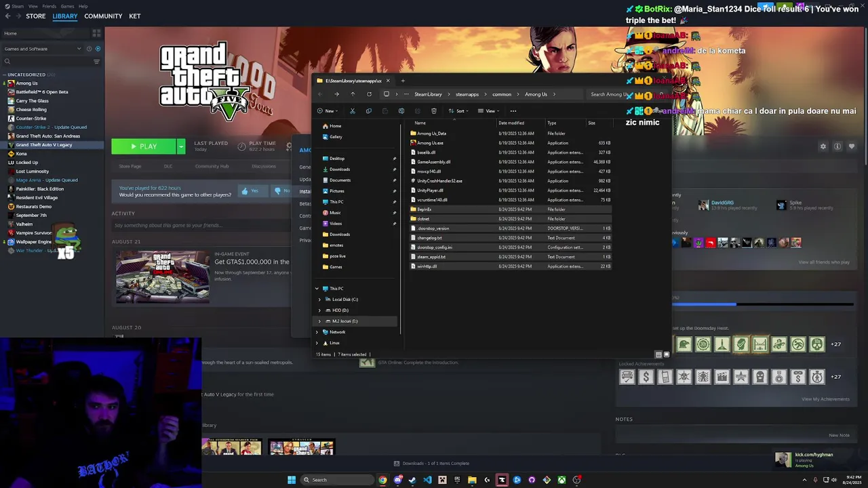868x488 pixels.
Task: Open the New dropdown in Explorer
Action: (x=327, y=111)
